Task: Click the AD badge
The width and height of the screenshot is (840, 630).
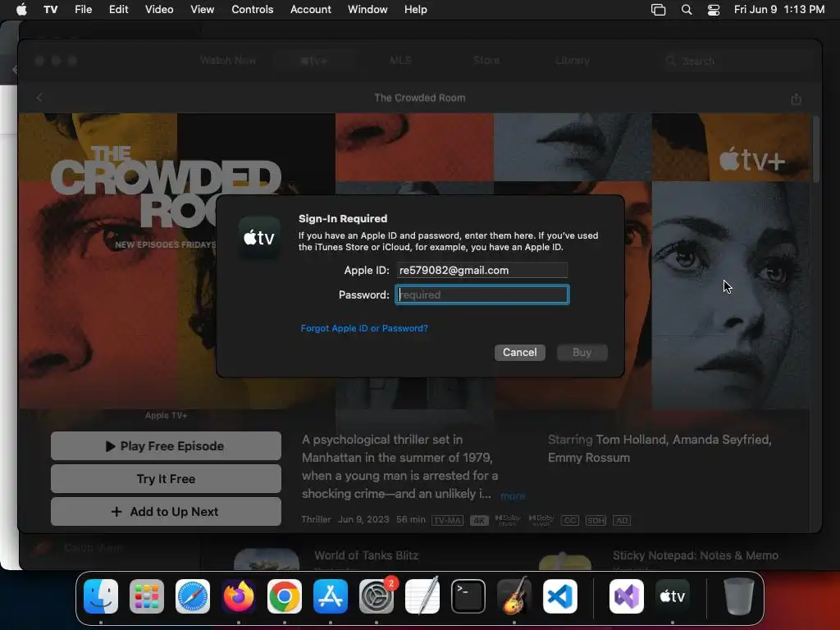Action: point(622,520)
